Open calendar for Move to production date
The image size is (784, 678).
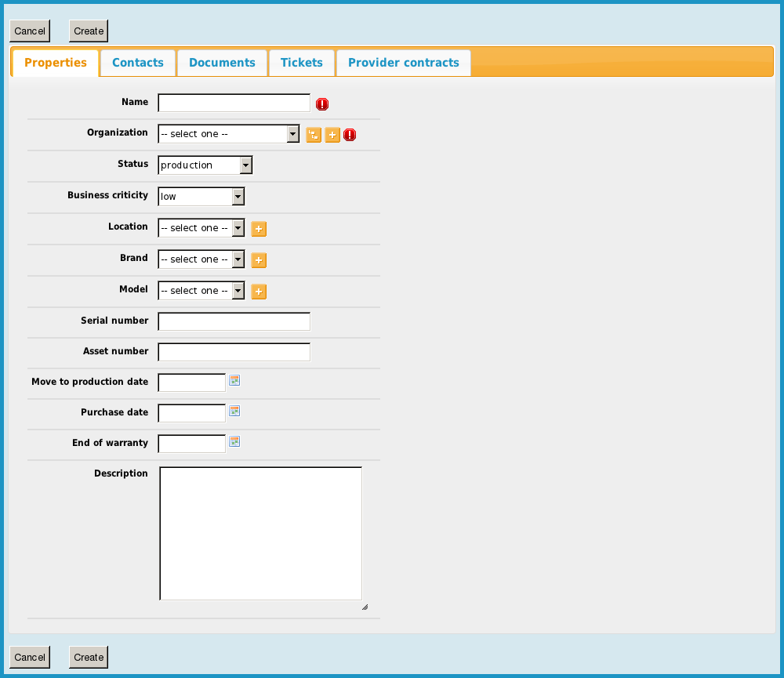point(234,380)
